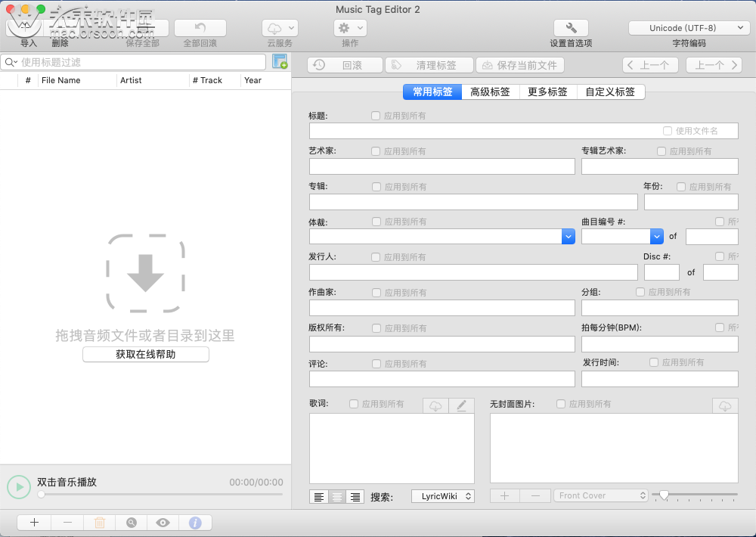The height and width of the screenshot is (537, 756).
Task: Open the Front Cover type dropdown
Action: [x=601, y=495]
